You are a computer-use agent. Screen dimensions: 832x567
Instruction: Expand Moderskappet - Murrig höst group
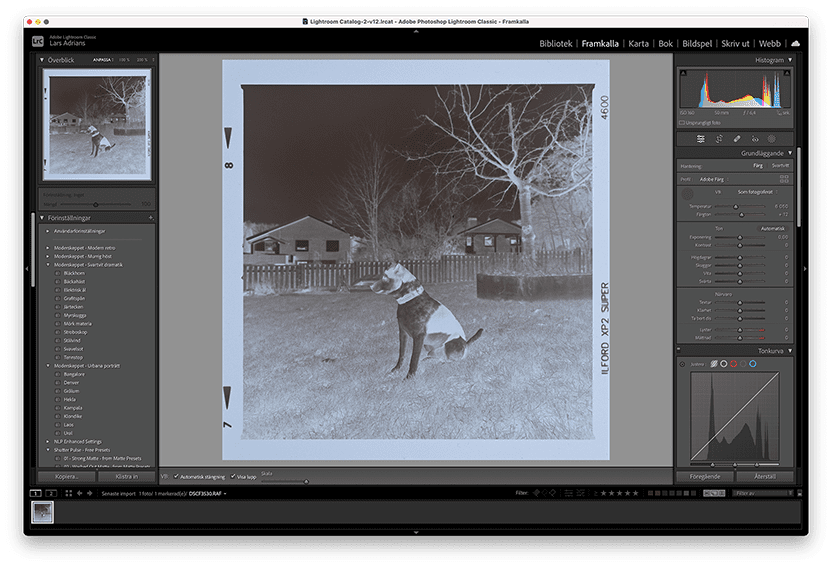pos(48,256)
